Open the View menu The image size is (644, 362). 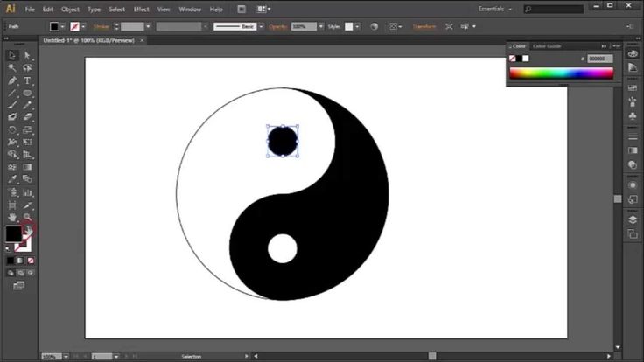point(164,9)
